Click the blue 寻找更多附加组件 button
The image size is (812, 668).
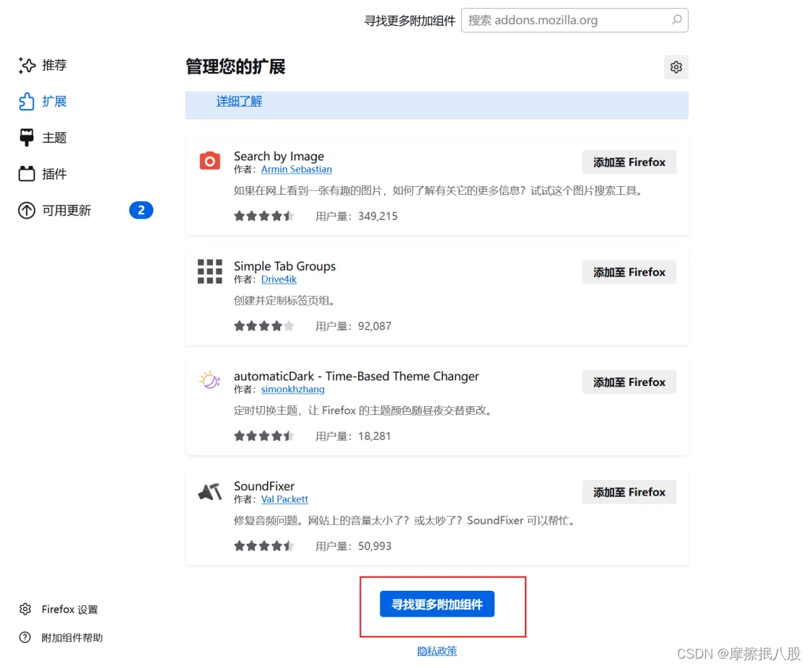pyautogui.click(x=437, y=604)
